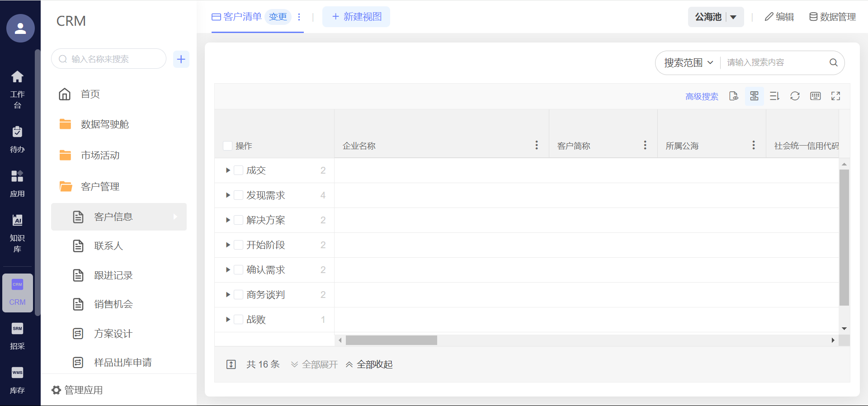This screenshot has width=868, height=406.
Task: Open the 工作台 home icon in left rail
Action: [17, 77]
